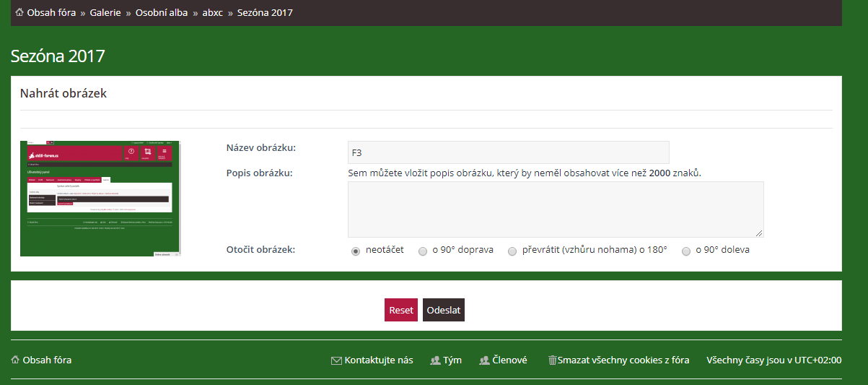Click the Sezóna 2017 breadcrumb item
This screenshot has height=385, width=868.
[265, 12]
